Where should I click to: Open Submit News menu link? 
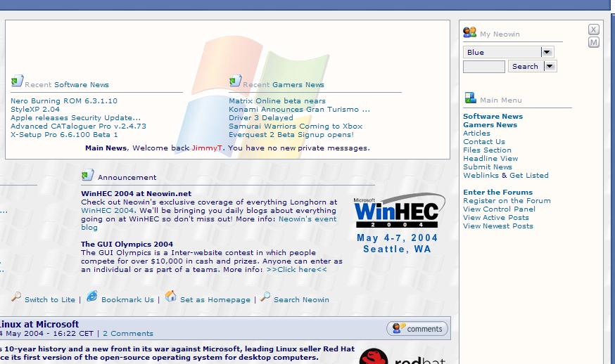(488, 167)
